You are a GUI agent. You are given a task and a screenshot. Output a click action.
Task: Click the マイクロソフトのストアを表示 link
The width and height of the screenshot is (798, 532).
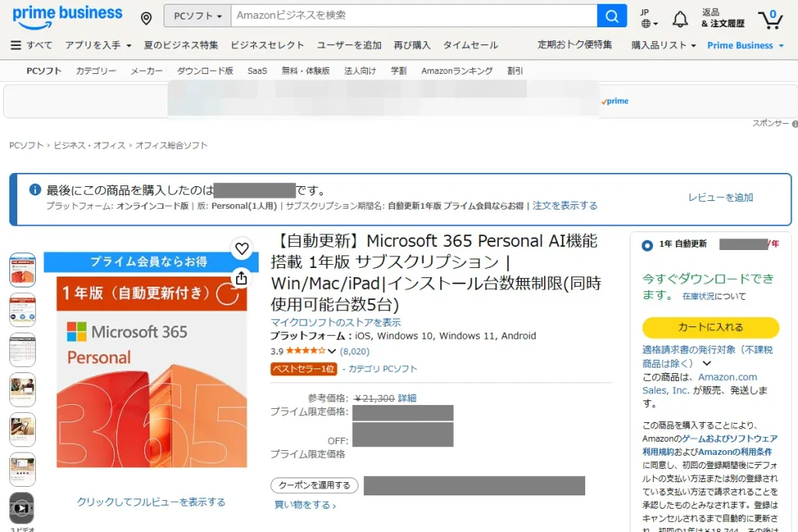[336, 322]
